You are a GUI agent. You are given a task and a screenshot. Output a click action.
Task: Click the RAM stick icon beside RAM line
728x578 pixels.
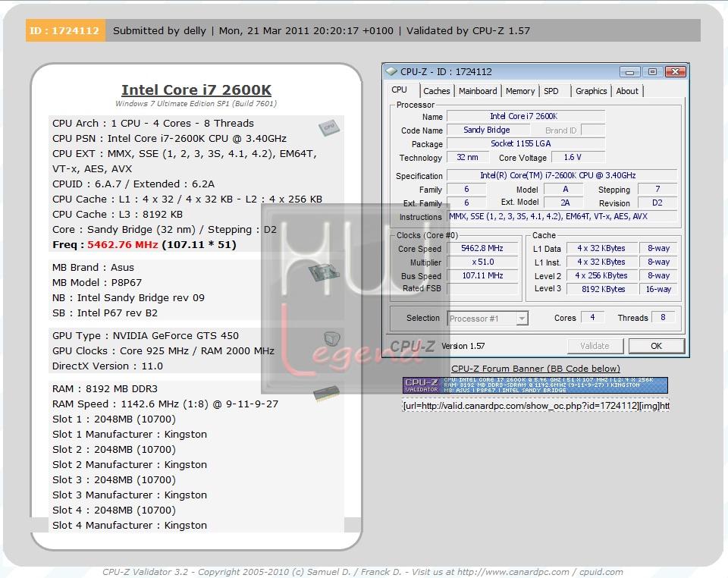coord(326,394)
